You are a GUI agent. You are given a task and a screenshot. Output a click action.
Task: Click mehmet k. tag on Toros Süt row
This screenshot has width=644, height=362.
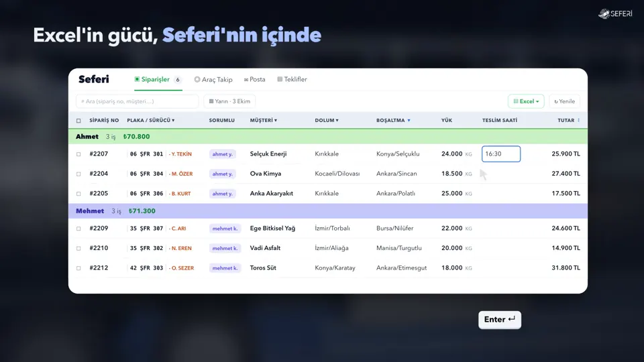pyautogui.click(x=225, y=268)
